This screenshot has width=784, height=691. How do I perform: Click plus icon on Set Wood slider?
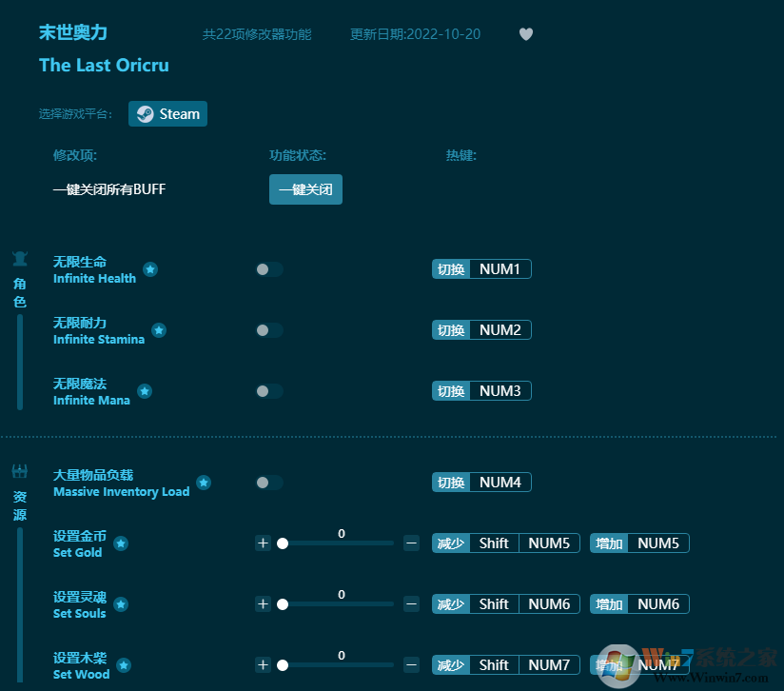pyautogui.click(x=263, y=665)
